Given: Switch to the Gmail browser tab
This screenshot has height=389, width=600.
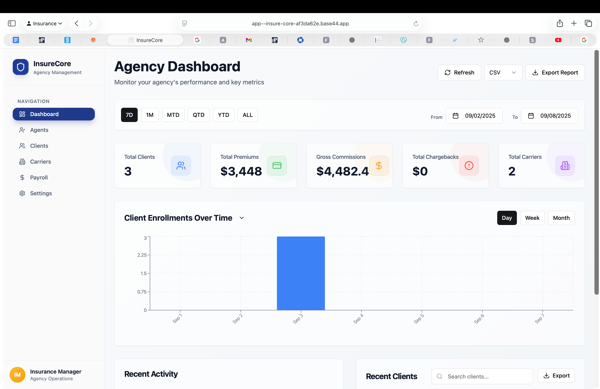Looking at the screenshot, I should (249, 40).
